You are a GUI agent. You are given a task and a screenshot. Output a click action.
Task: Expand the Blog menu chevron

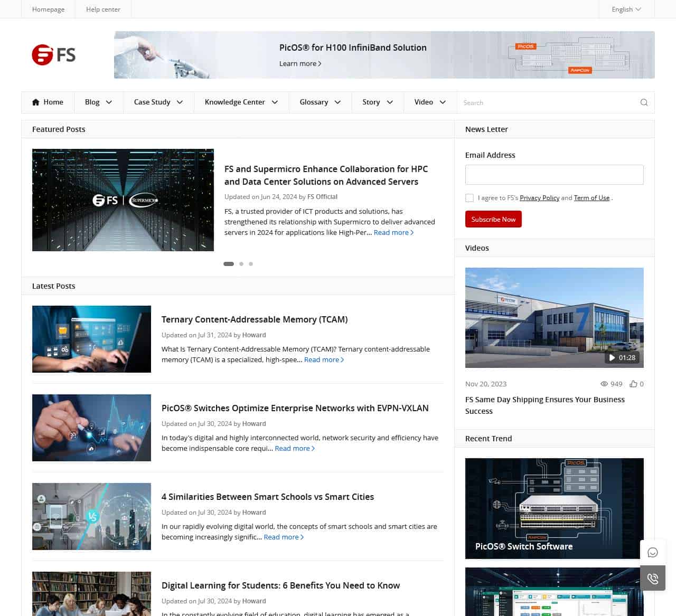[109, 102]
